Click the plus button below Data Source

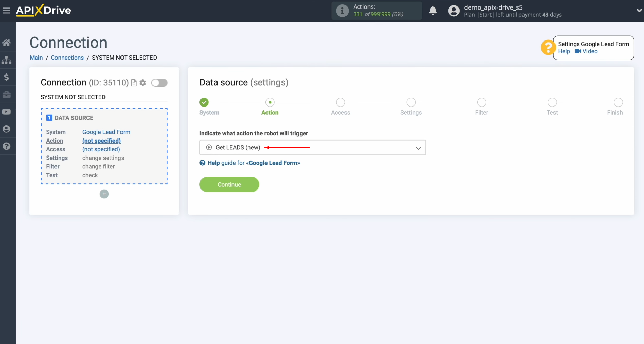pyautogui.click(x=104, y=194)
